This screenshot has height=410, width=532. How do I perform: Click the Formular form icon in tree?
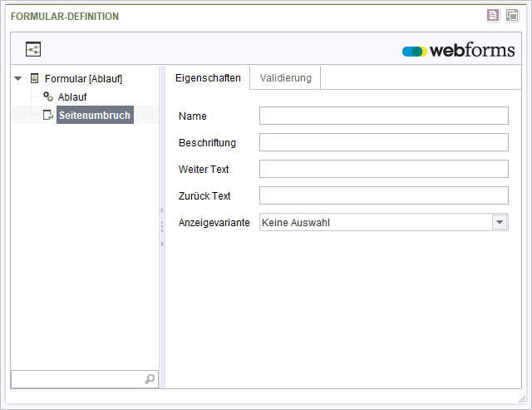[35, 78]
